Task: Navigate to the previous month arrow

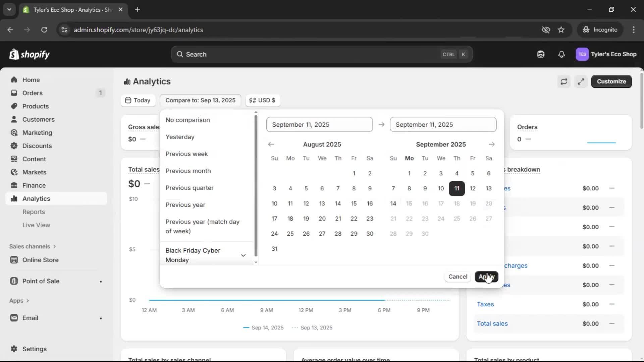Action: click(x=271, y=144)
